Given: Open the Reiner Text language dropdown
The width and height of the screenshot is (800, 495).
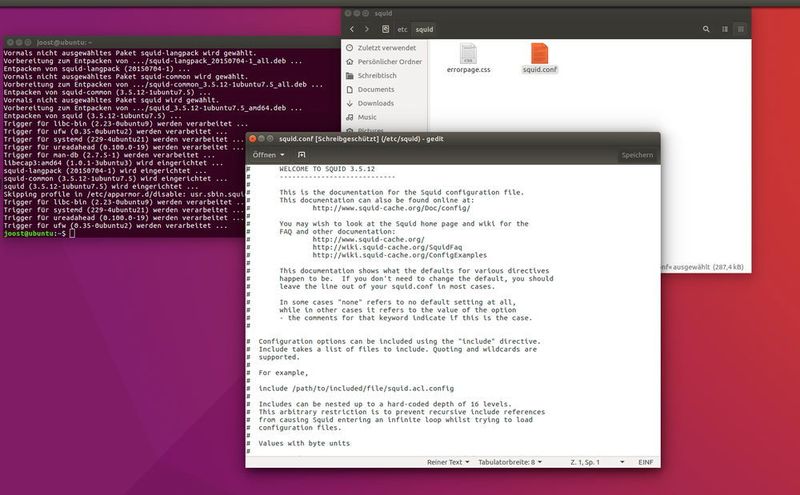Looking at the screenshot, I should click(447, 462).
